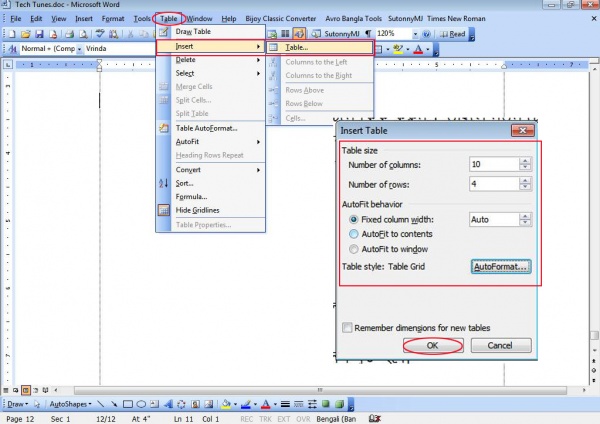Open the Avro Bangla Tools menu

click(353, 18)
